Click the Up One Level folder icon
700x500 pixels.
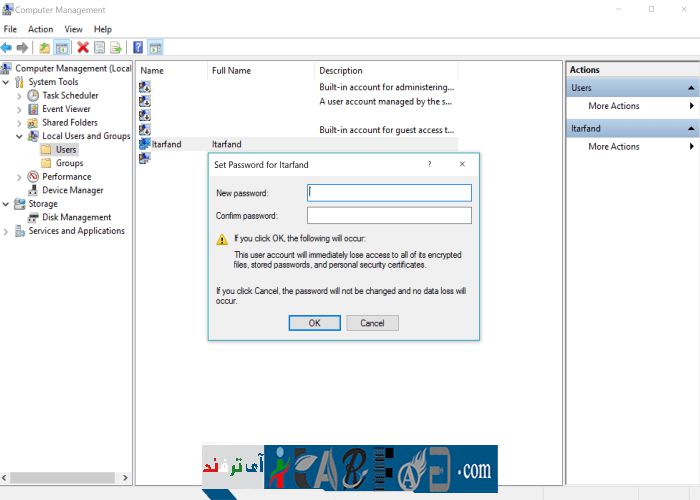click(44, 47)
